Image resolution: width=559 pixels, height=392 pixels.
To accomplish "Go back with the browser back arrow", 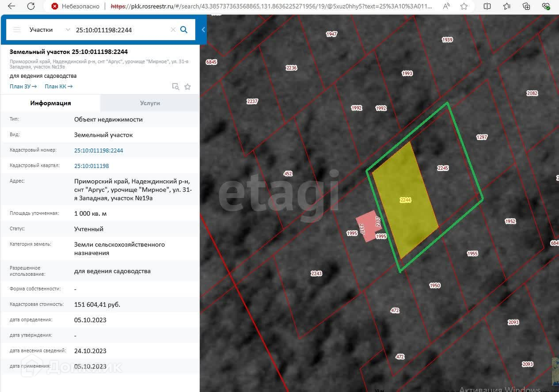I will [x=11, y=6].
